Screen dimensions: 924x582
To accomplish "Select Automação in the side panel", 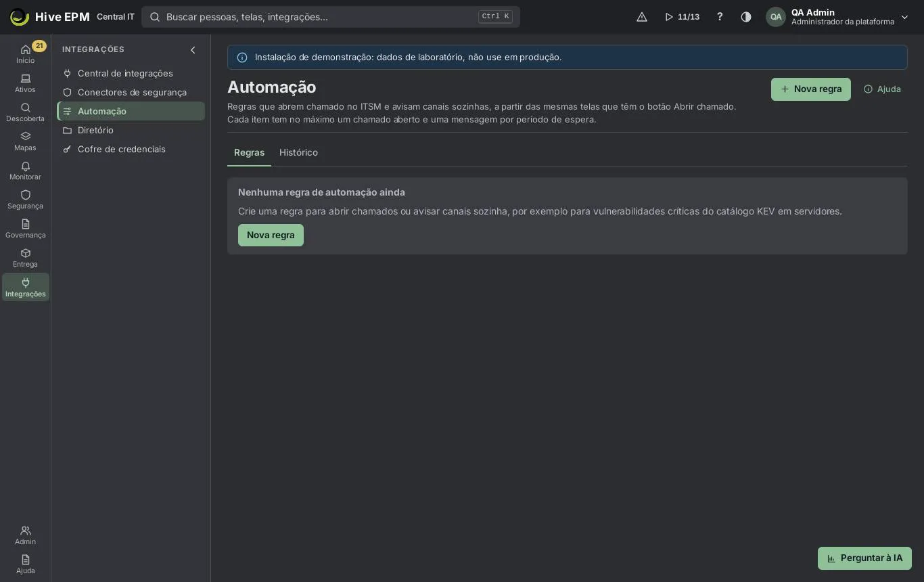I will coord(131,111).
